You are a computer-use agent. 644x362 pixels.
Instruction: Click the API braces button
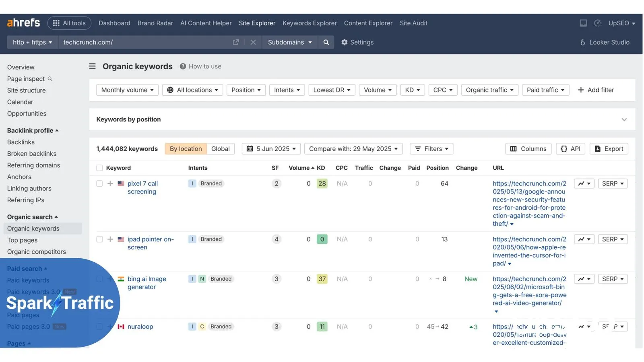pyautogui.click(x=570, y=149)
